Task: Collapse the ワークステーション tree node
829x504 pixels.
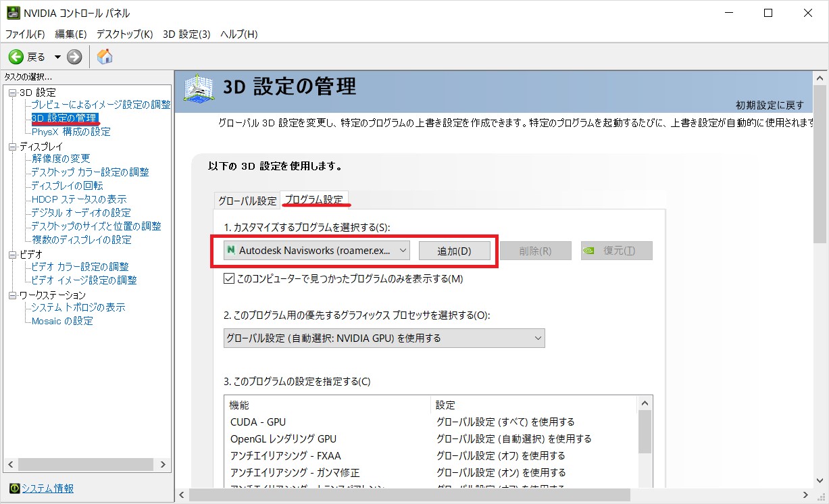Action: [12, 295]
